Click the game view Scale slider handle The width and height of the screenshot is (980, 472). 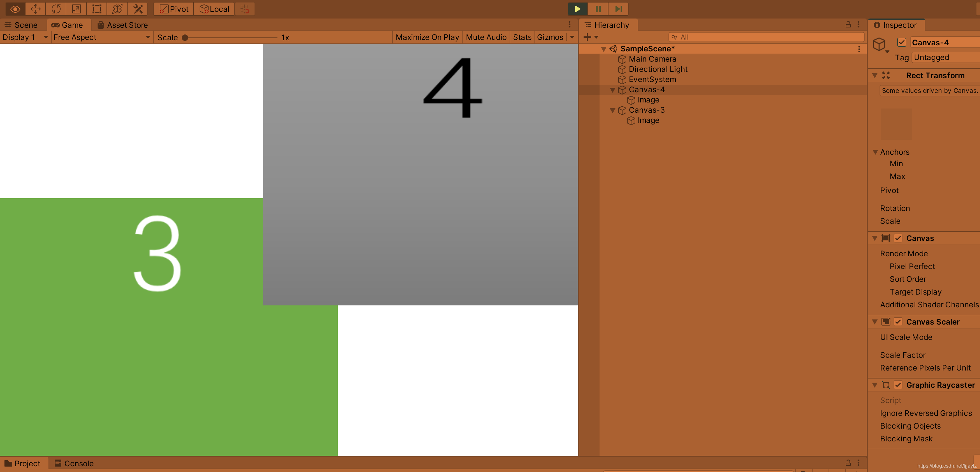(185, 37)
